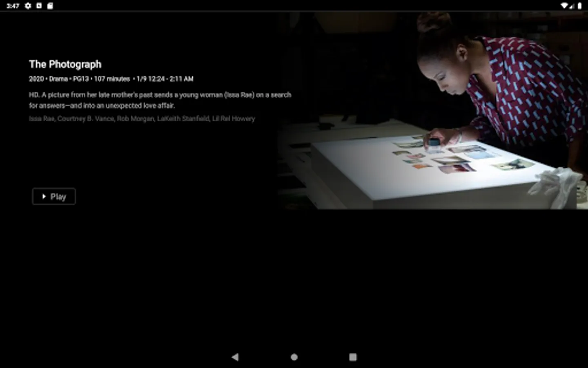Image resolution: width=588 pixels, height=368 pixels.
Task: Tap the Wi-Fi signal status icon
Action: [x=564, y=6]
